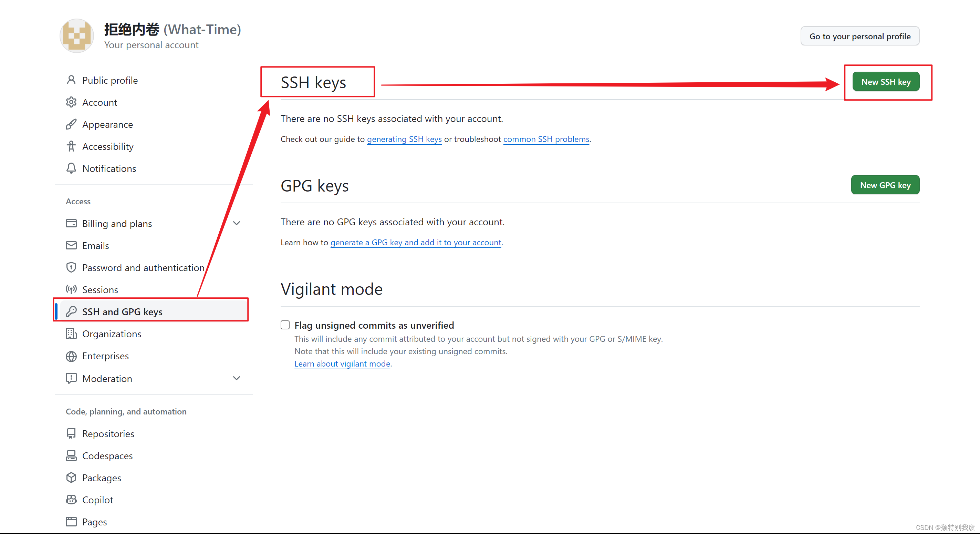Open Notifications via the bell icon
This screenshot has height=534, width=980.
click(71, 168)
